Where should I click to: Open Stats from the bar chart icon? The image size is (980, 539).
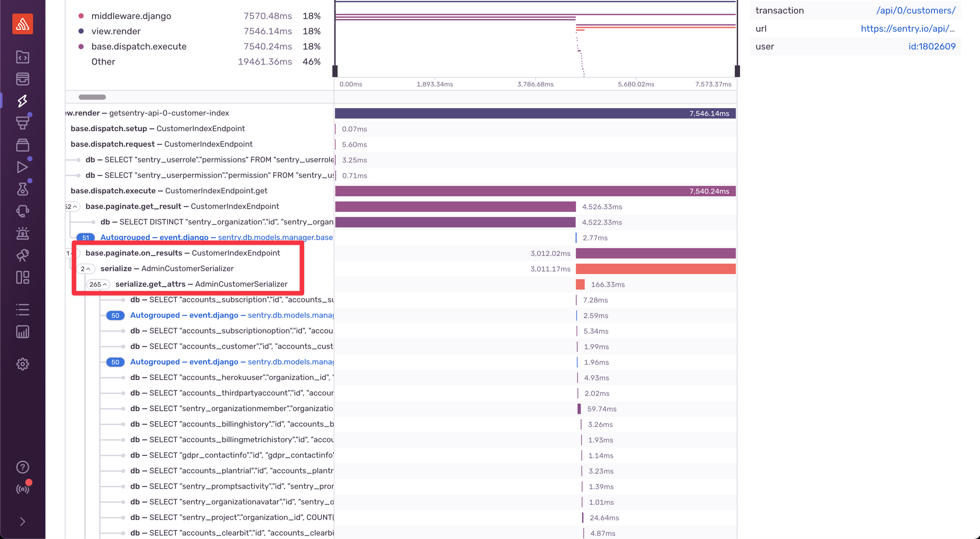pos(23,332)
